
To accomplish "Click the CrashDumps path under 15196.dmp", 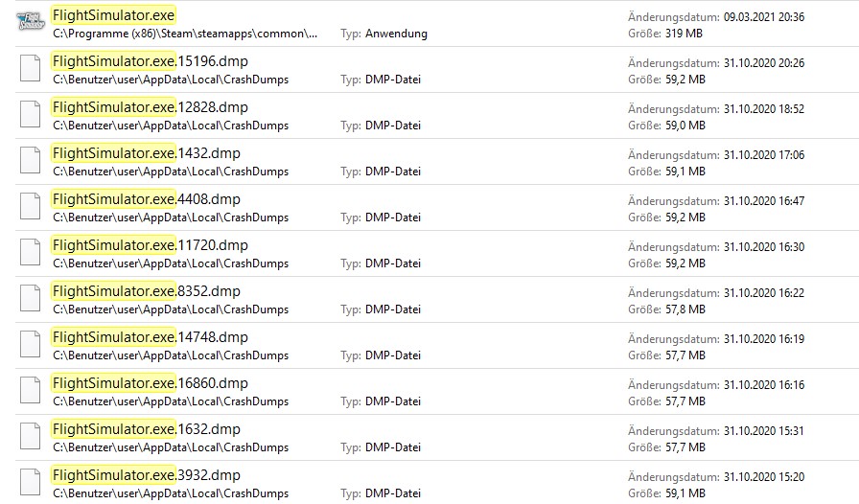I will pyautogui.click(x=171, y=80).
